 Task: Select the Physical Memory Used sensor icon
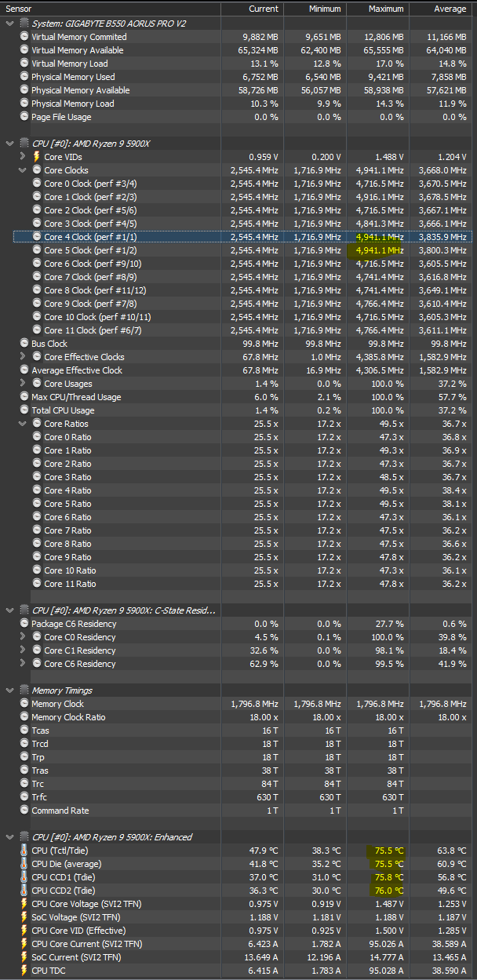pyautogui.click(x=24, y=77)
